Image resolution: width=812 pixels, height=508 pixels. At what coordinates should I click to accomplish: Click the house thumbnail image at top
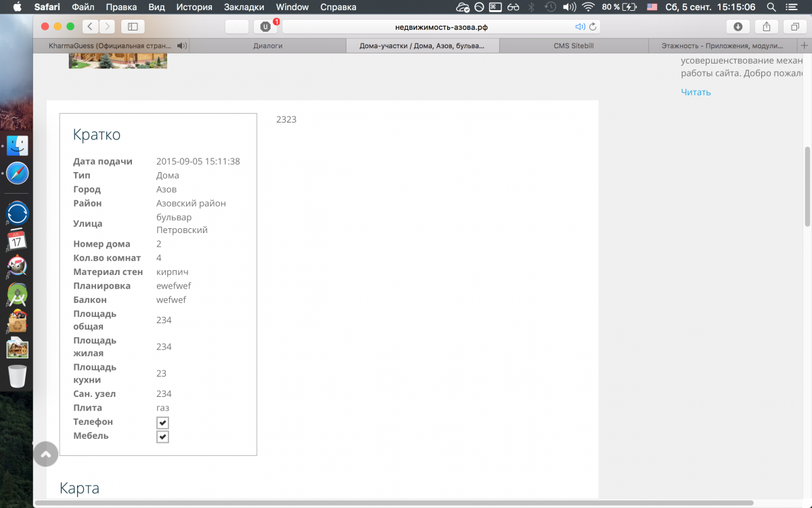pos(118,62)
